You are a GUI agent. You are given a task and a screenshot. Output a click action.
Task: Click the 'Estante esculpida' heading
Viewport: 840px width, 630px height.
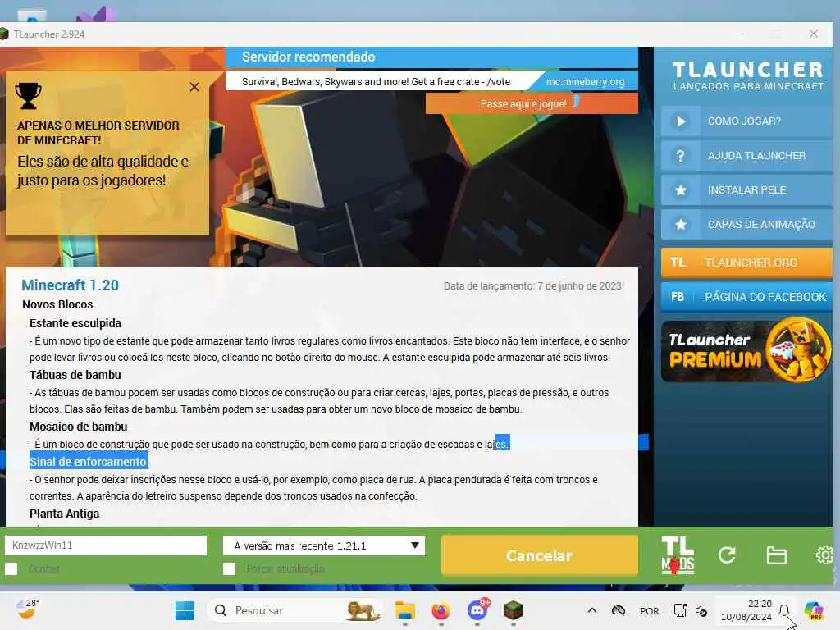(x=75, y=323)
